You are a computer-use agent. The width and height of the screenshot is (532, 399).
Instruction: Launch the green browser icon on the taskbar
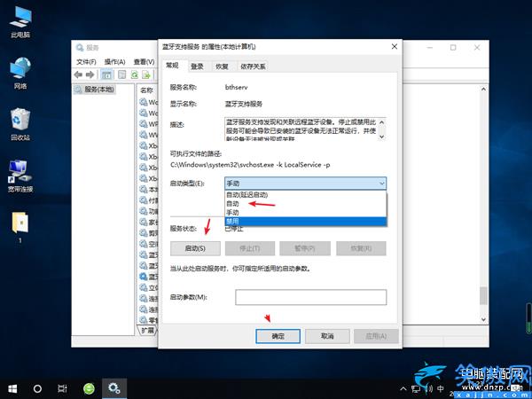[89, 388]
